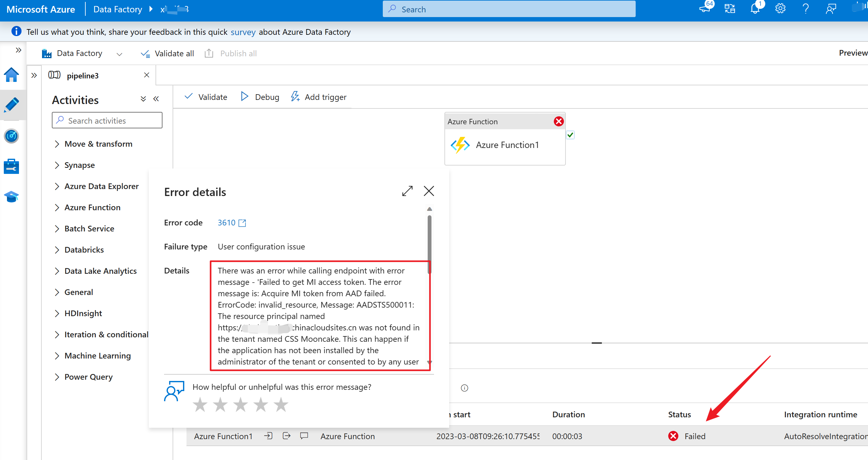
Task: Collapse the Activities pane
Action: tap(156, 99)
